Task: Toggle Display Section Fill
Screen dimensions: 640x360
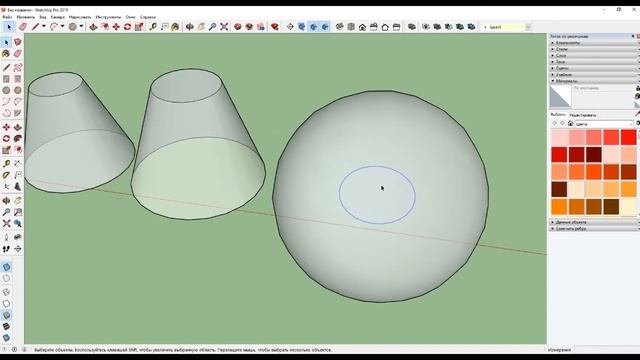Action: [325, 27]
